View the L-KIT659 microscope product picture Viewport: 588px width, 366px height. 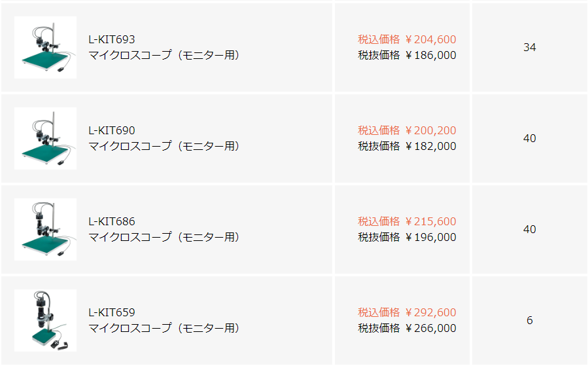click(45, 321)
